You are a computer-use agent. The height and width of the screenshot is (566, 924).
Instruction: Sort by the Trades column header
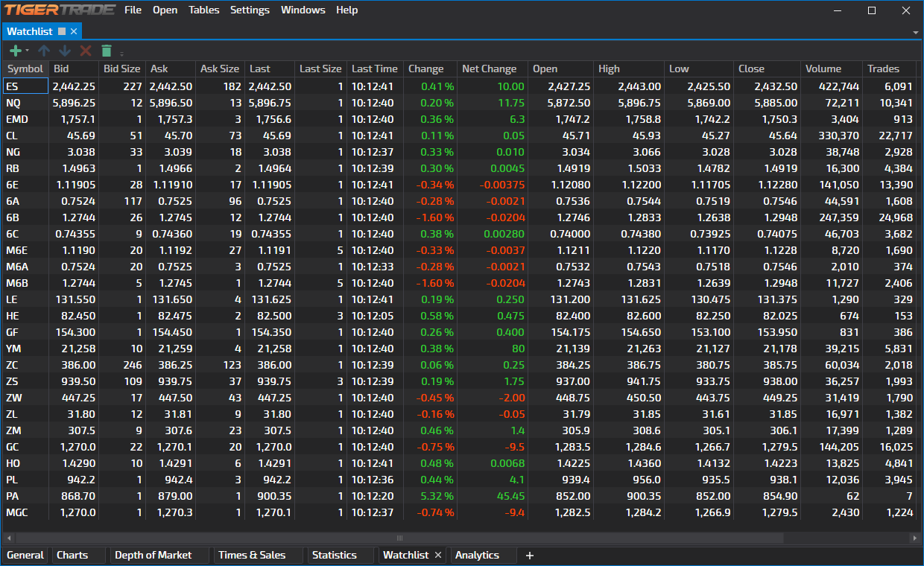coord(890,69)
